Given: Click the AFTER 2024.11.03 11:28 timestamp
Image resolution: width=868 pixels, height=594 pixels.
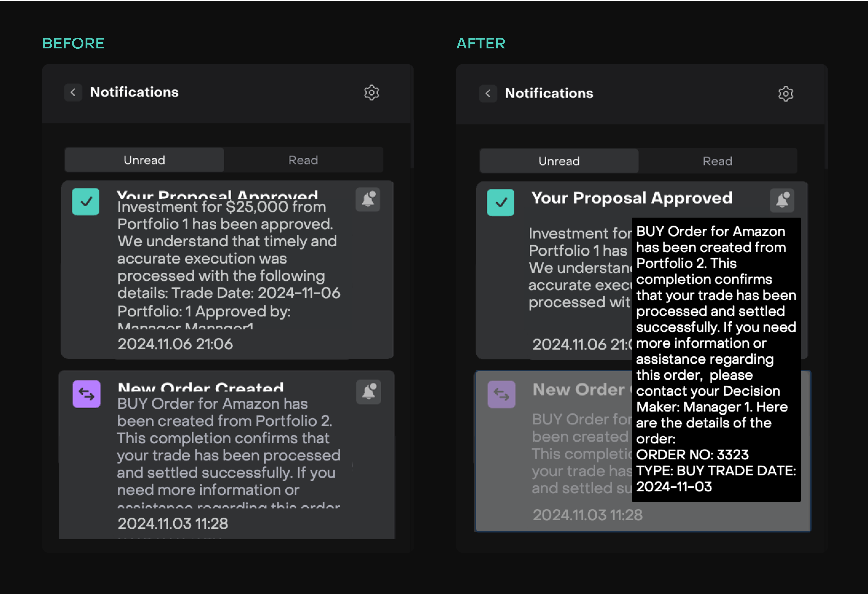Looking at the screenshot, I should (x=587, y=515).
